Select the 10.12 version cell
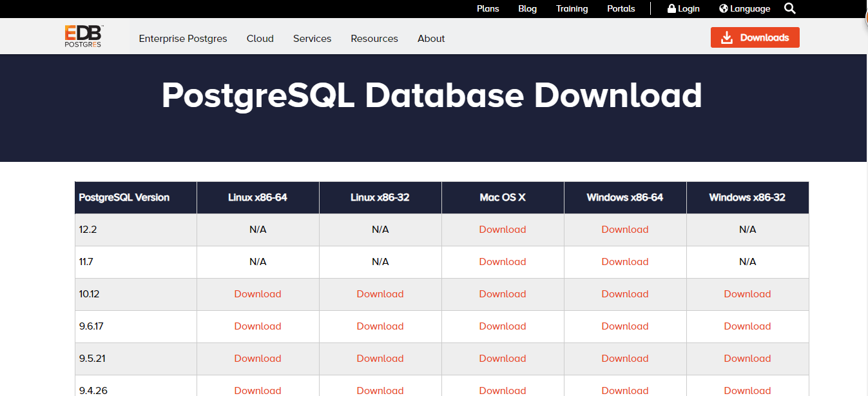The height and width of the screenshot is (396, 868). pos(136,294)
